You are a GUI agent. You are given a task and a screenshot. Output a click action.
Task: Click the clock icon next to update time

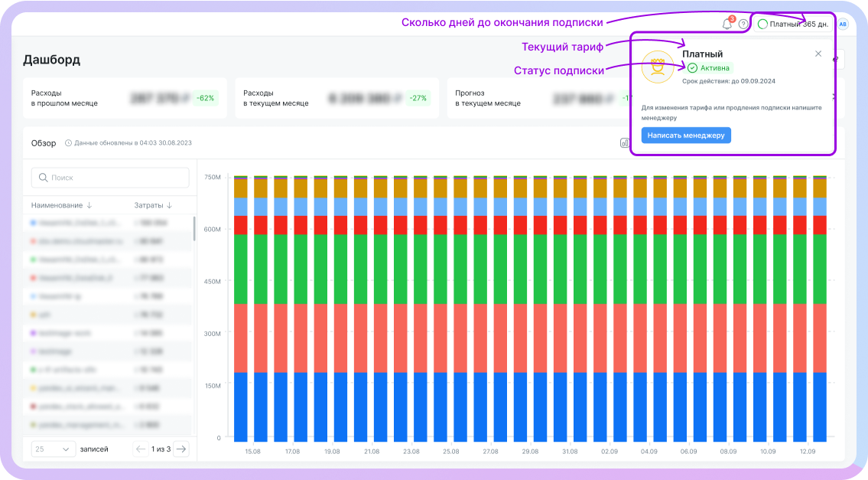(x=68, y=143)
